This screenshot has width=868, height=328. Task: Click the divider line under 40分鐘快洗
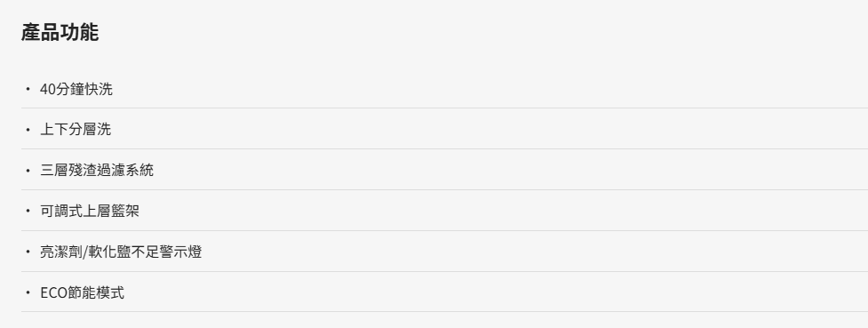444,108
